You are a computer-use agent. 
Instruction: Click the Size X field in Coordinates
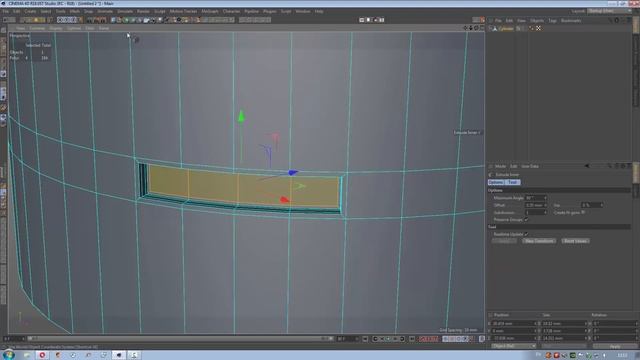[564, 324]
